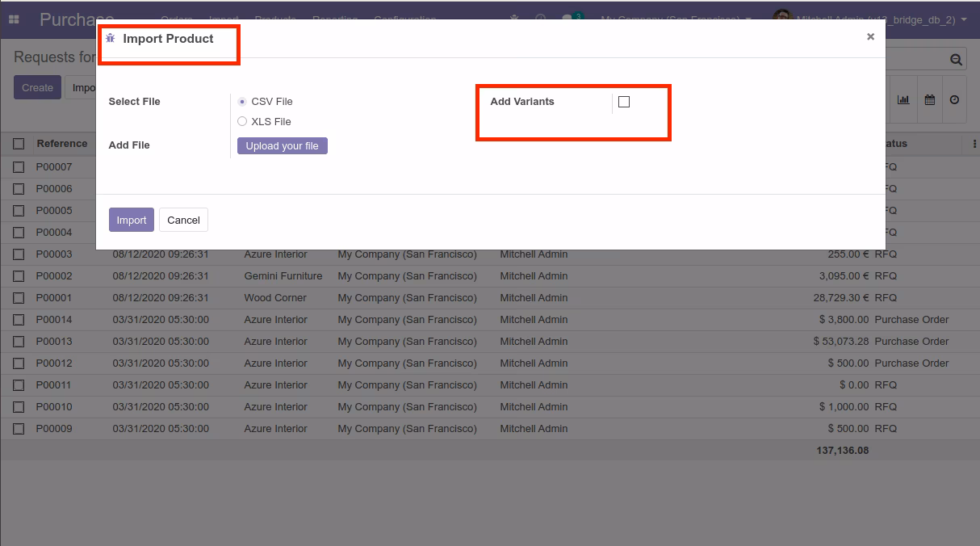Click the $ 1,000.00 total cell
Image resolution: width=980 pixels, height=546 pixels.
coord(844,407)
